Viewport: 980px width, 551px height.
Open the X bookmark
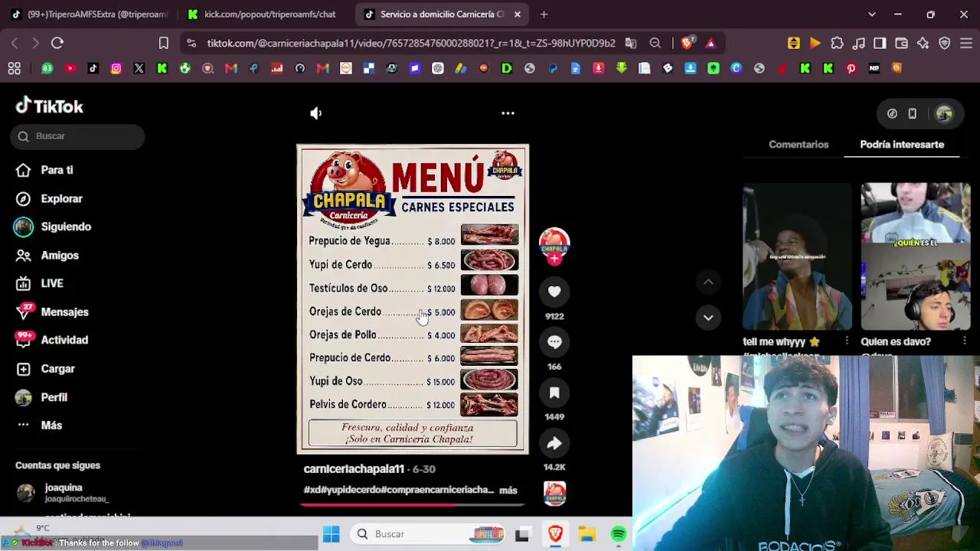click(x=139, y=69)
